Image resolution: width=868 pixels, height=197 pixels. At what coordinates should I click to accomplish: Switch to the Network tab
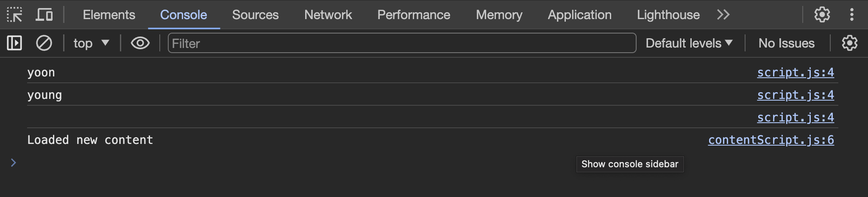coord(328,15)
